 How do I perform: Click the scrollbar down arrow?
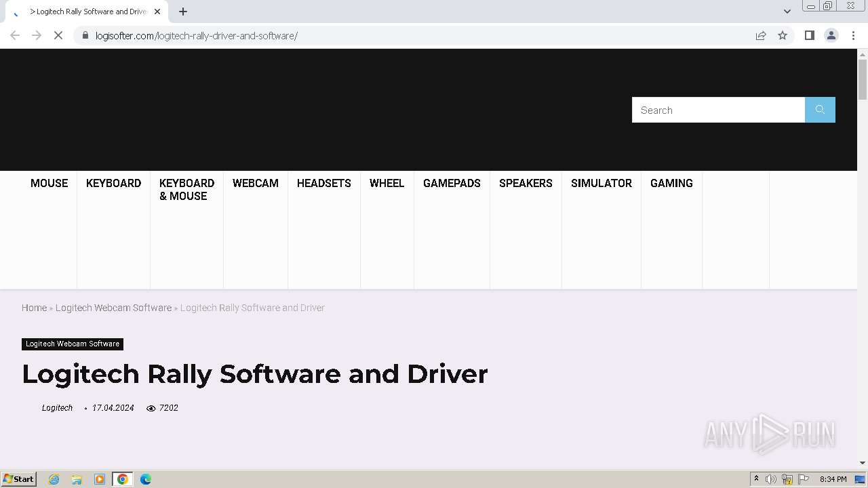[863, 463]
